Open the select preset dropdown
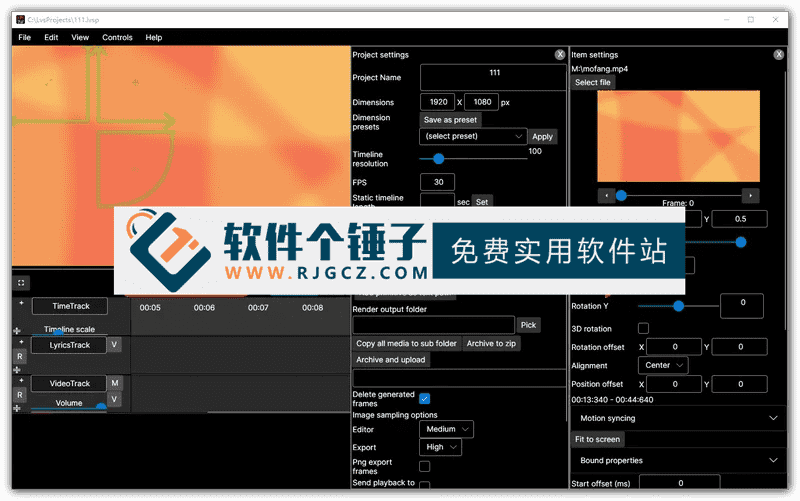Image resolution: width=800 pixels, height=501 pixels. [x=473, y=136]
